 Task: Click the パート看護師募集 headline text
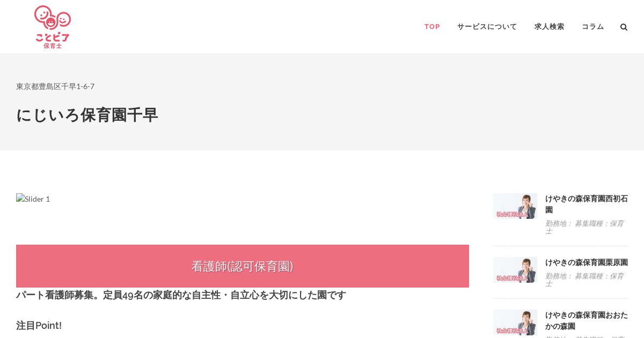(181, 295)
